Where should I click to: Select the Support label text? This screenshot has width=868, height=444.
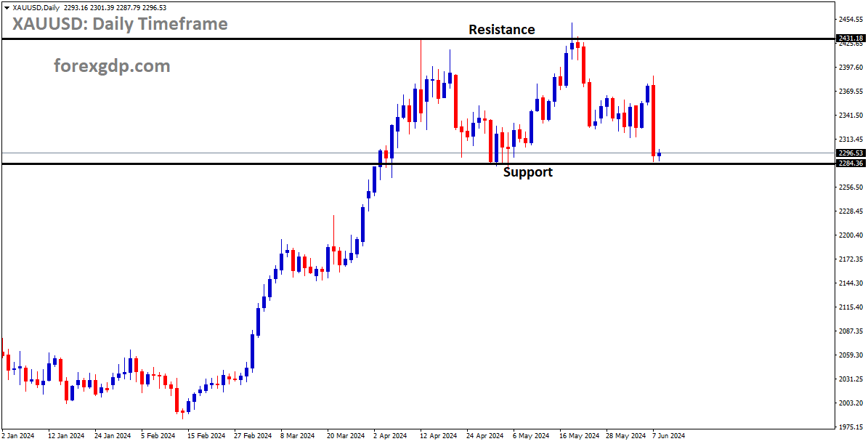[527, 172]
